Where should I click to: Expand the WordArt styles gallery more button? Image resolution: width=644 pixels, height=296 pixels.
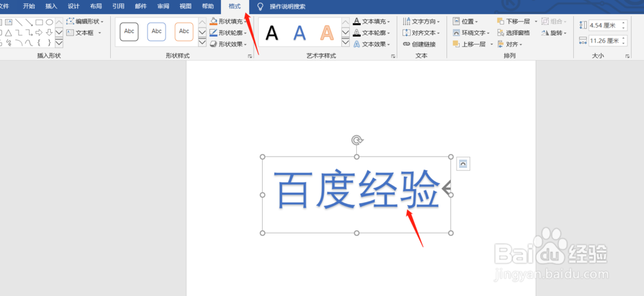click(x=345, y=43)
